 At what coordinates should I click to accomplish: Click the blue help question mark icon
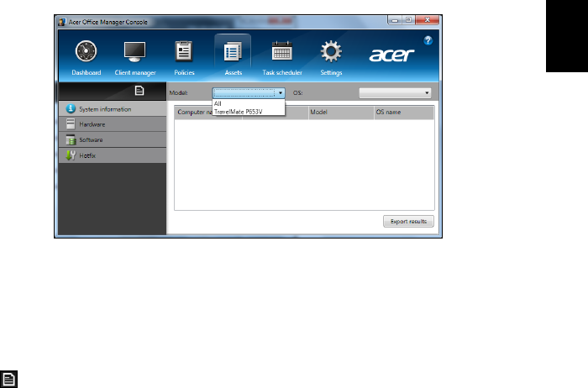428,40
